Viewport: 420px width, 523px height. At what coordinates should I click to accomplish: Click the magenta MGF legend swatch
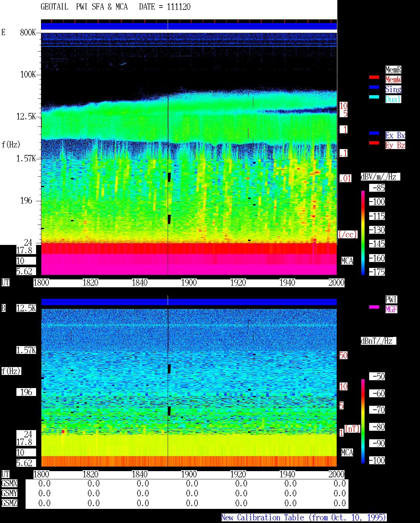374,307
